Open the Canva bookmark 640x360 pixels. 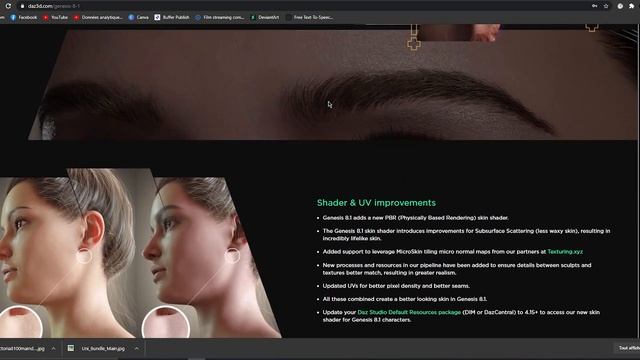point(139,18)
